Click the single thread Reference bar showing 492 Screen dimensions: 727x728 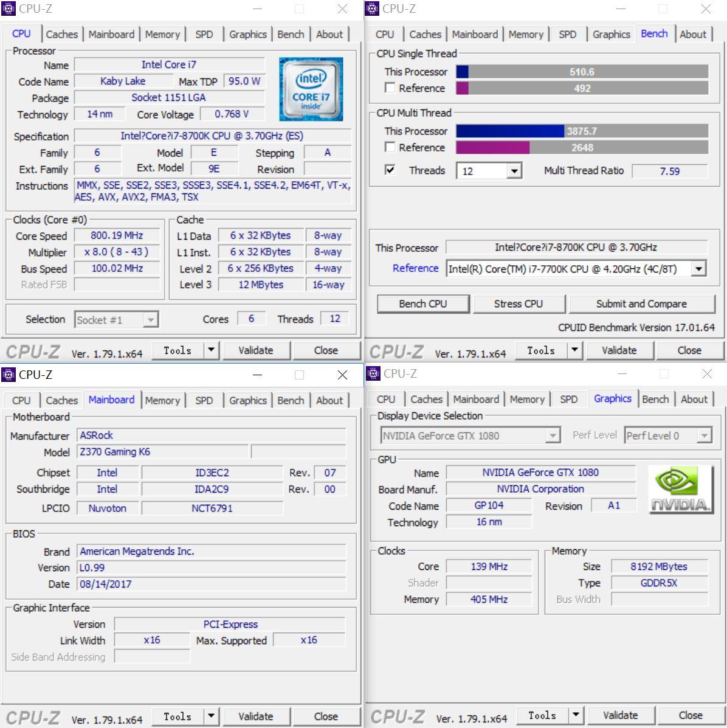(x=582, y=88)
